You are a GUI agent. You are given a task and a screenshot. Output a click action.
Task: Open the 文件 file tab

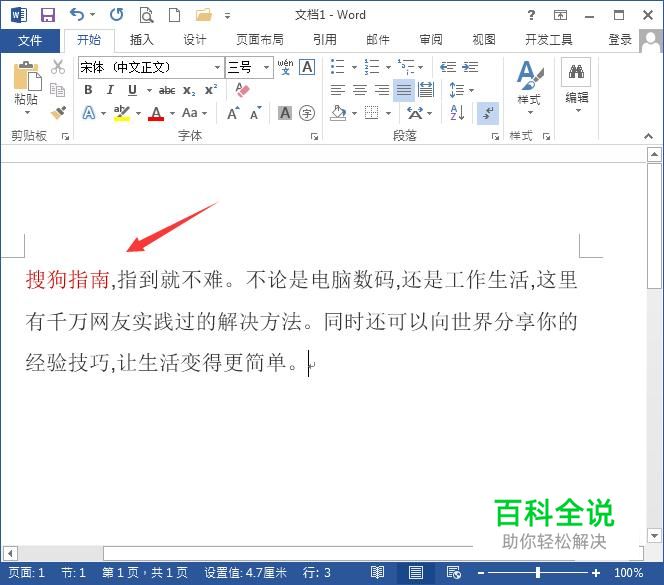30,41
